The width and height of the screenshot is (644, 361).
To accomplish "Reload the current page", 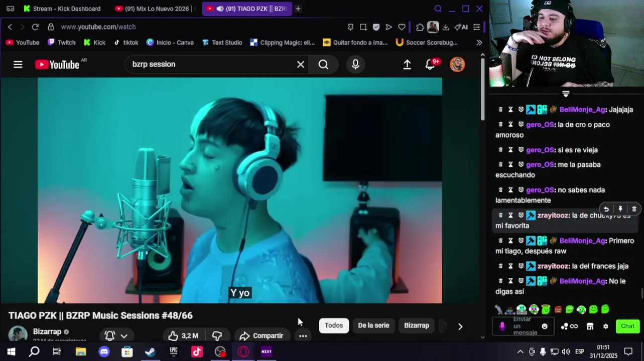I will click(x=35, y=27).
